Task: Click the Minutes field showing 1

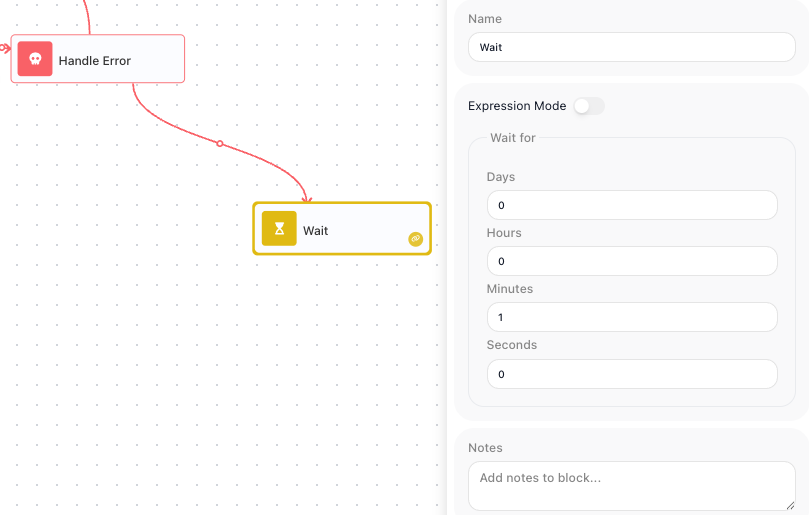Action: pos(632,317)
